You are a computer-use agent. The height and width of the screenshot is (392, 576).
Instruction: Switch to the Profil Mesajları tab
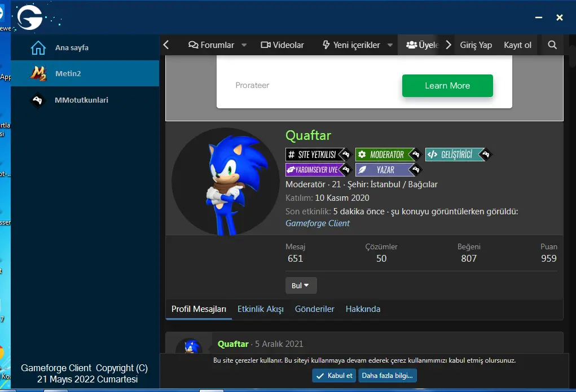(199, 309)
